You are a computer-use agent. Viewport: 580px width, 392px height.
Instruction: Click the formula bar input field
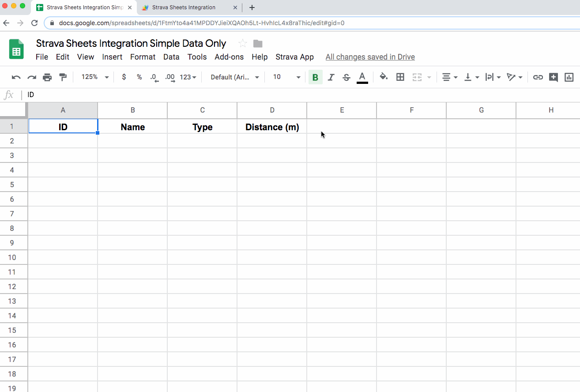pyautogui.click(x=132, y=94)
